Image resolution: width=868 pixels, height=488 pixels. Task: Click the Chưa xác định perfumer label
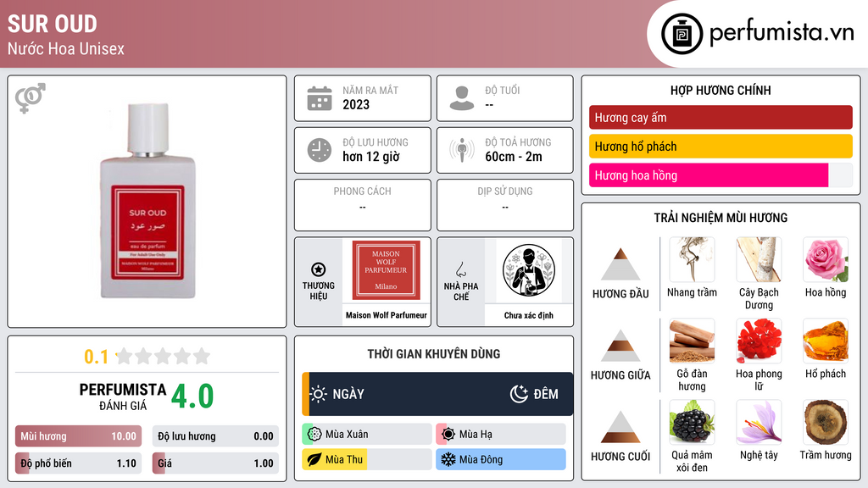coord(528,315)
